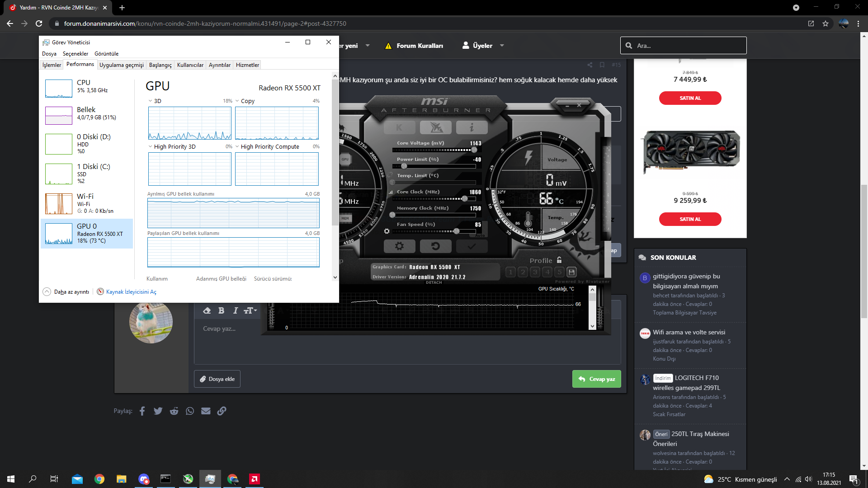This screenshot has height=488, width=868.
Task: Click the Afterburner reset arrow button
Action: point(435,246)
